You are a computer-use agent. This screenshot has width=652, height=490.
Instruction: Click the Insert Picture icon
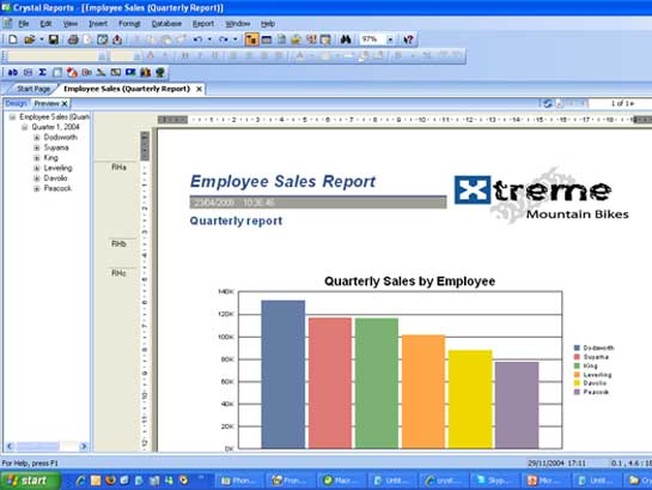tap(131, 72)
